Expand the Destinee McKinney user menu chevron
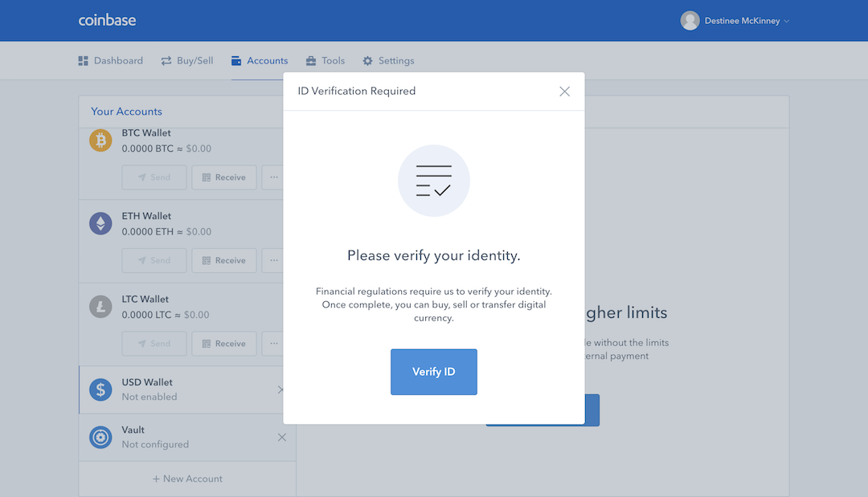Image resolution: width=868 pixels, height=497 pixels. [787, 21]
